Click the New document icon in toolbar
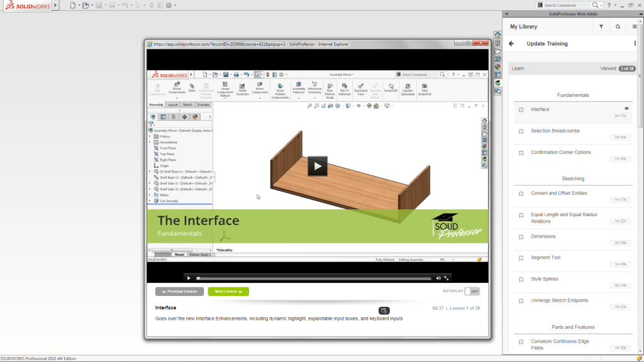 (72, 5)
